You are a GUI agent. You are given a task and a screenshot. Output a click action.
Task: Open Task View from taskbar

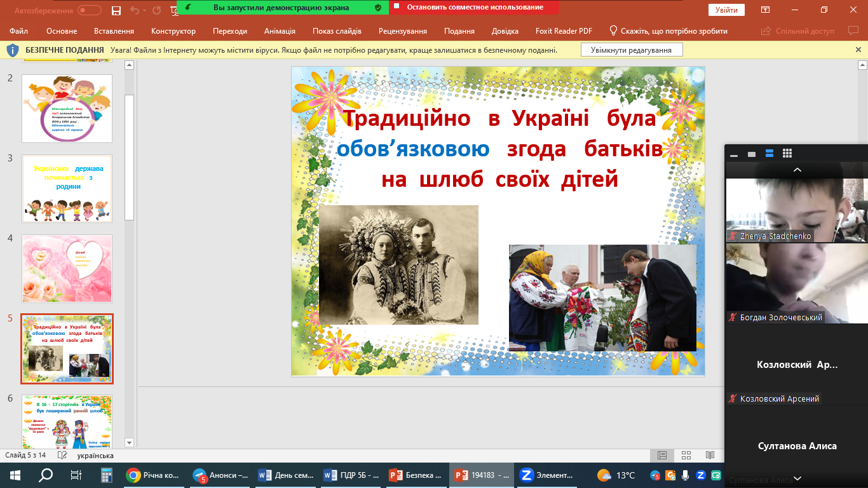coord(76,475)
